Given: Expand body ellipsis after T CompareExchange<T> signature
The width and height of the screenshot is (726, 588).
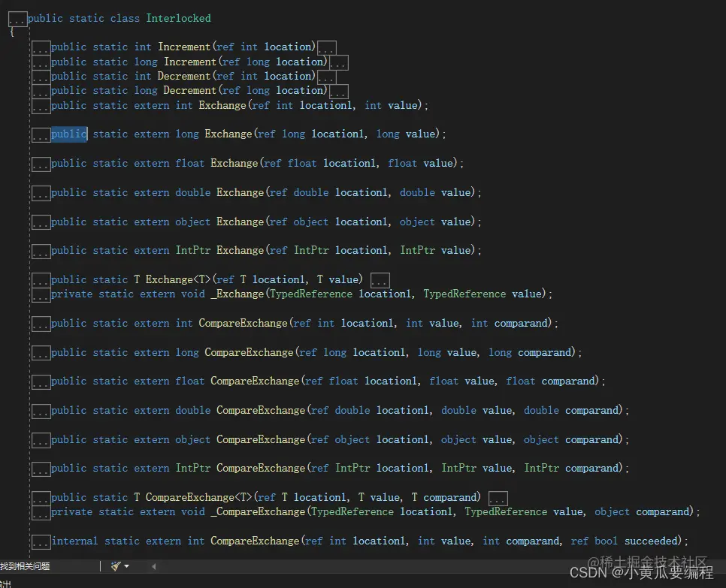Looking at the screenshot, I should [498, 498].
